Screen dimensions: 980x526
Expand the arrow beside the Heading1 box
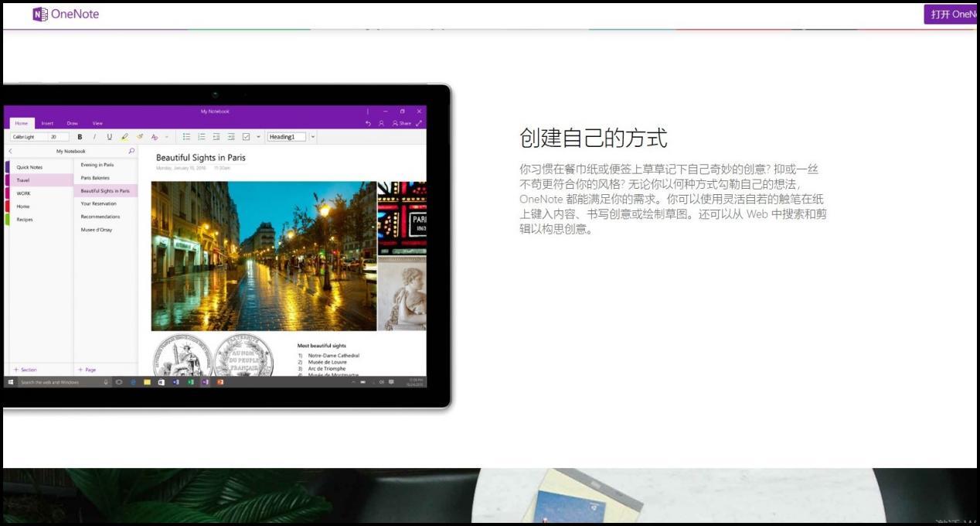[x=312, y=137]
